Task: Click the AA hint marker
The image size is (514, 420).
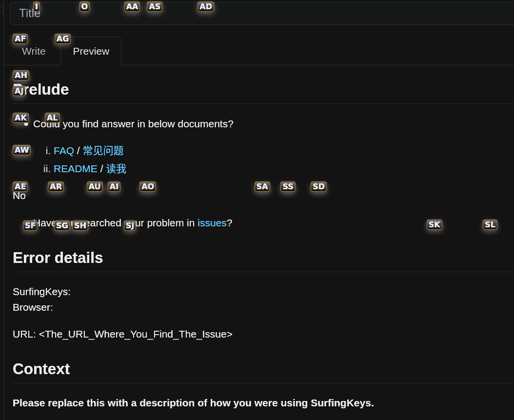Action: [132, 6]
